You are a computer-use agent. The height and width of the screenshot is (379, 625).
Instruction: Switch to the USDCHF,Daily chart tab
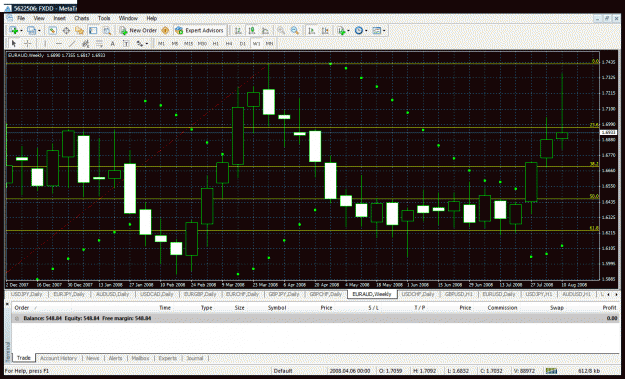(x=417, y=294)
